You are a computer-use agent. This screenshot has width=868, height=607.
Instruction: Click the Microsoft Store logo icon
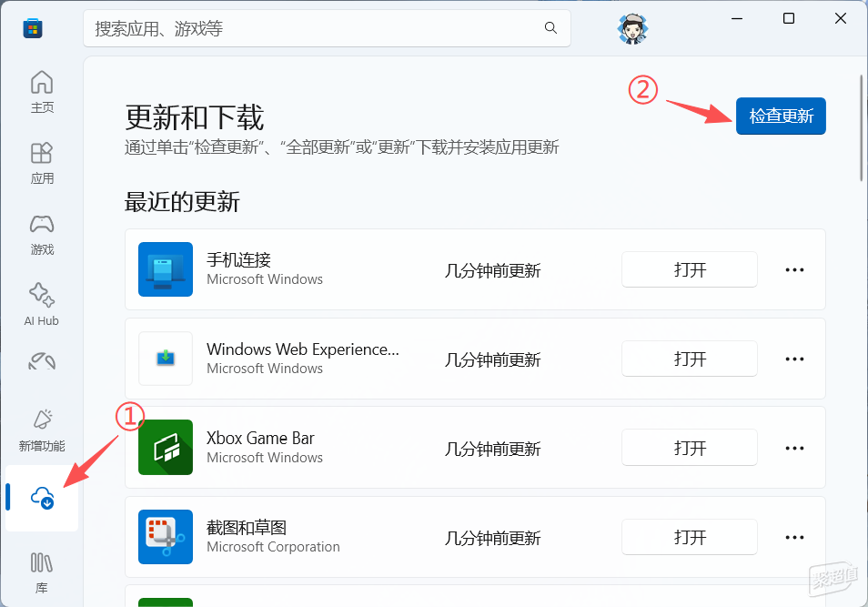33,28
